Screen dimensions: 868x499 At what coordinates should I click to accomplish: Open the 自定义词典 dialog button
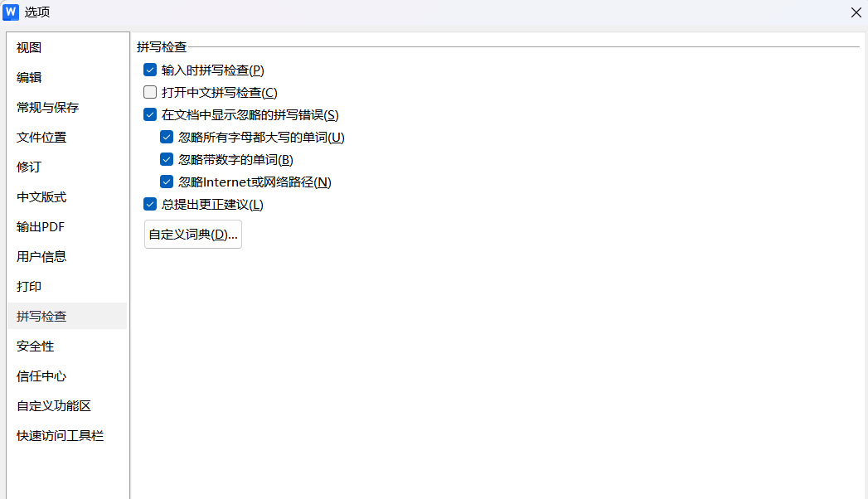click(x=193, y=235)
